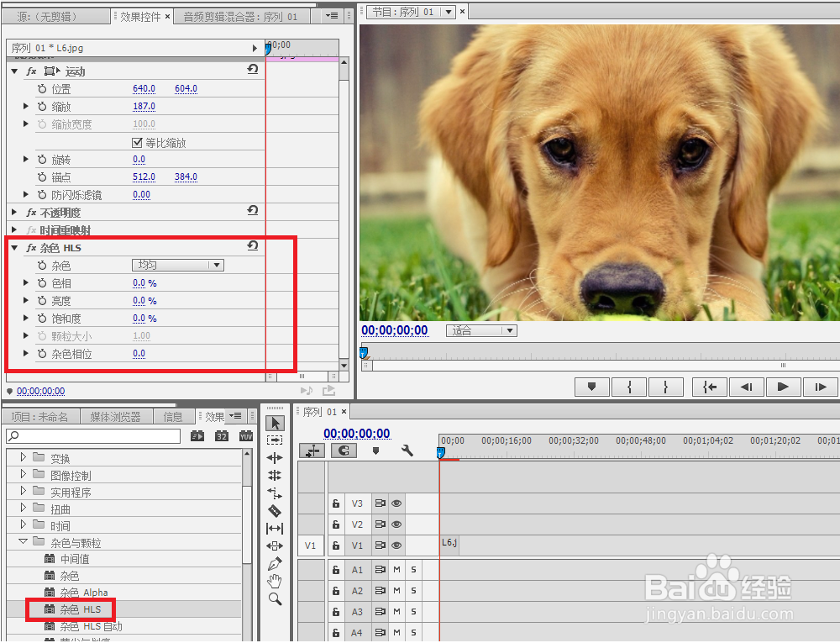Image resolution: width=840 pixels, height=643 pixels.
Task: Filter effects by YUV icon
Action: tap(246, 436)
